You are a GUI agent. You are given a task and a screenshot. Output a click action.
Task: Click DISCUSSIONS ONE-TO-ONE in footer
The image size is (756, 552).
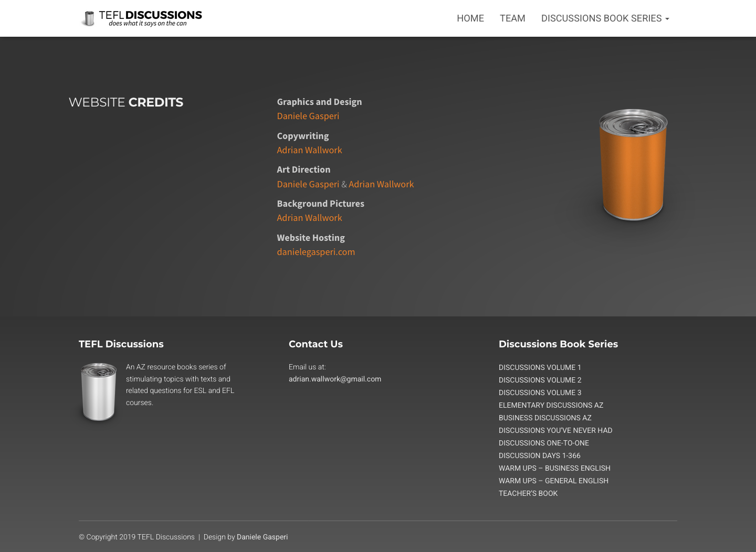pos(544,443)
